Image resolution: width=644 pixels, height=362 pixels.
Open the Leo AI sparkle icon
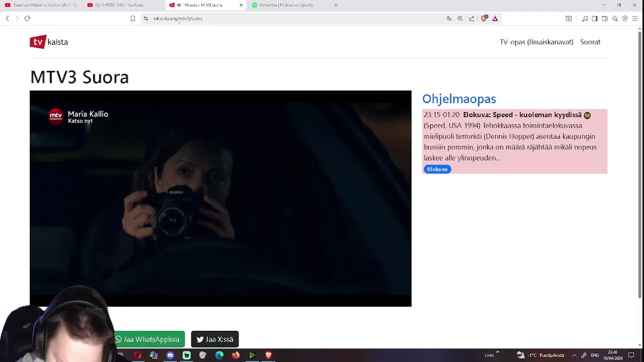click(615, 19)
